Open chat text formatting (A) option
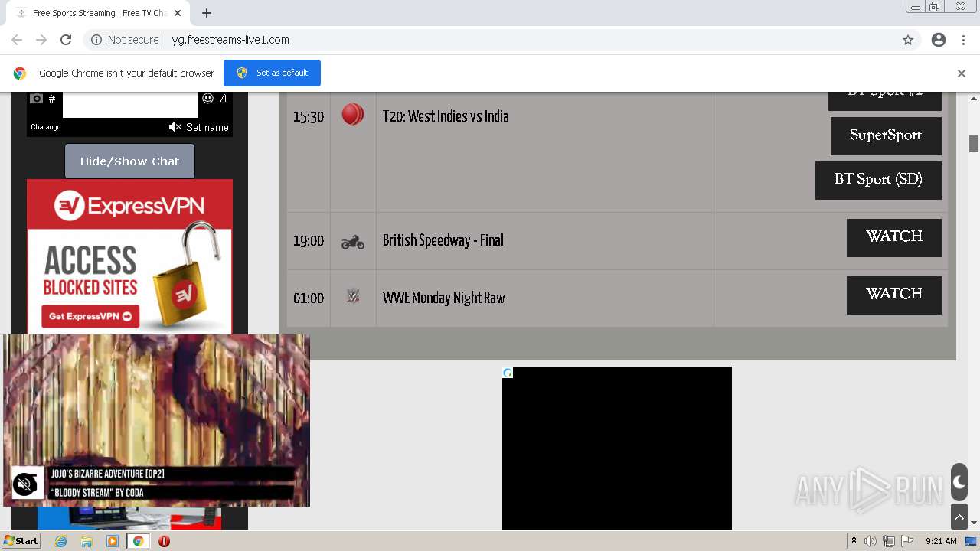The image size is (980, 551). click(224, 99)
